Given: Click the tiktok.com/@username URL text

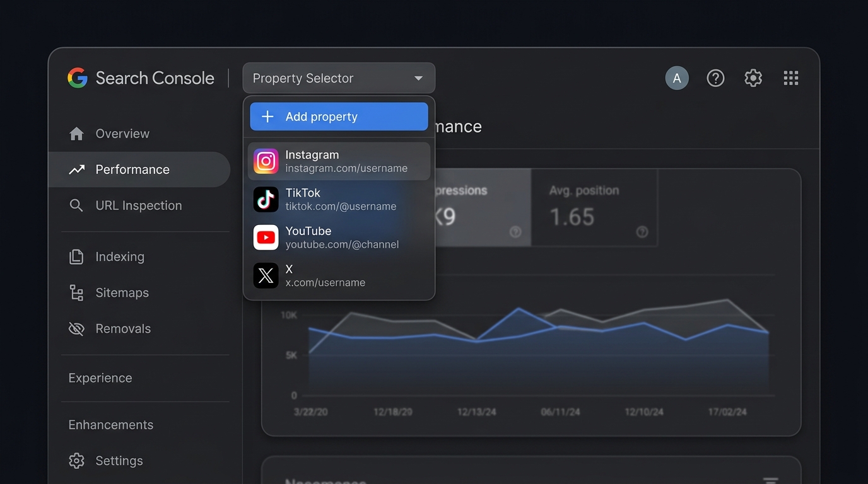Looking at the screenshot, I should [x=341, y=207].
